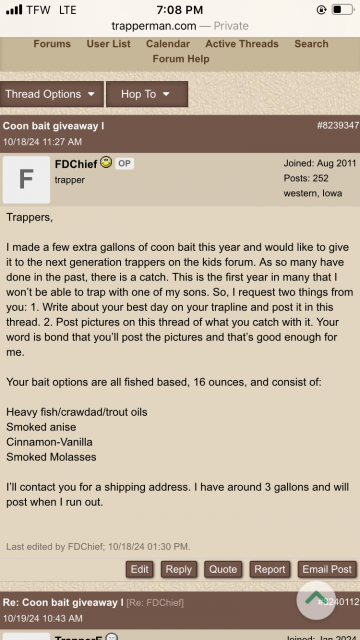Click the Email Post button

pyautogui.click(x=327, y=569)
